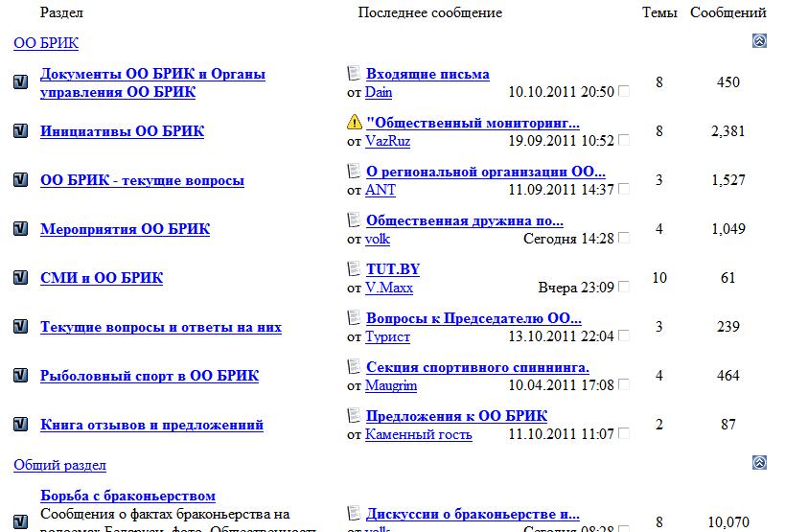This screenshot has width=785, height=532.
Task: Click post icon next to Входящие письма
Action: pyautogui.click(x=354, y=74)
